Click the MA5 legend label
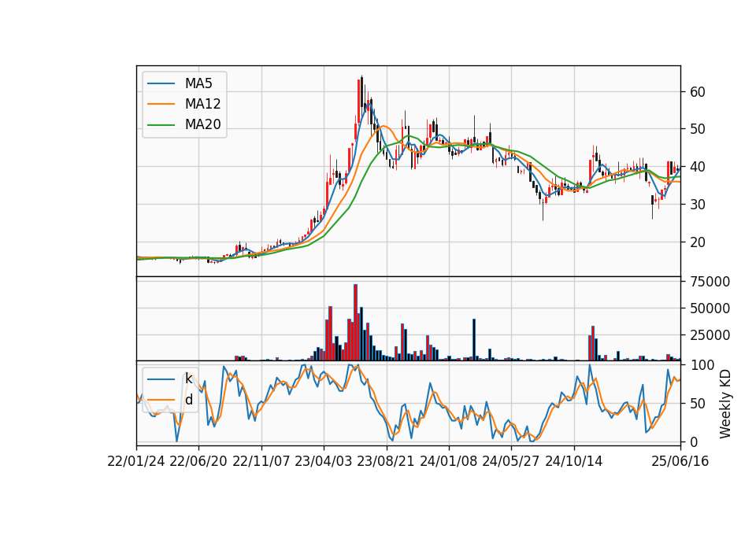The height and width of the screenshot is (543, 756). tap(198, 83)
